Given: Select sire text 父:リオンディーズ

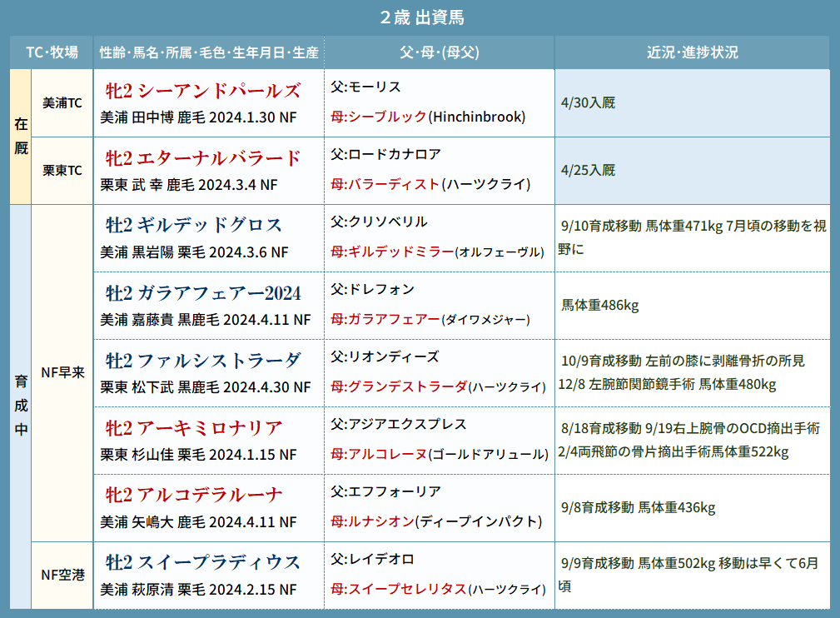Looking at the screenshot, I should point(385,357).
